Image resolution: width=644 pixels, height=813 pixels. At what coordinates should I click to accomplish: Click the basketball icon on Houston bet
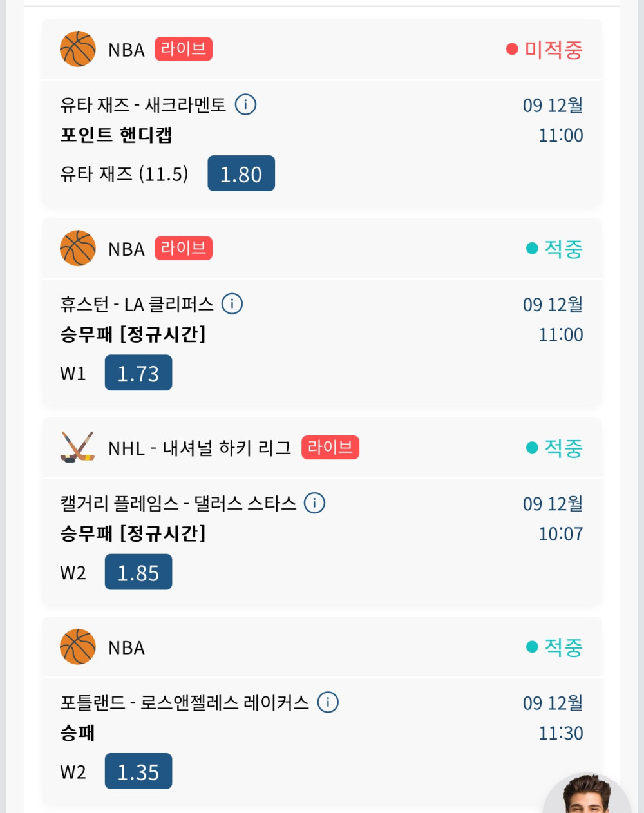point(77,248)
